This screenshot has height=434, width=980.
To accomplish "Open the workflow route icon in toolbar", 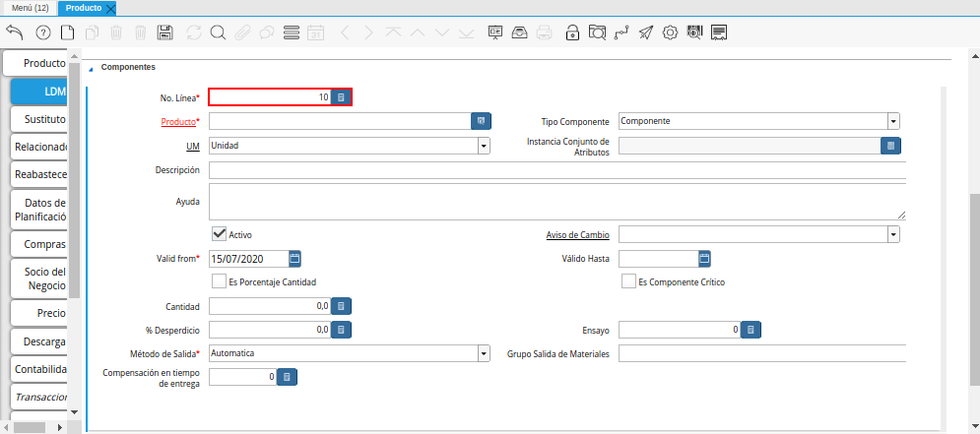I will [621, 32].
